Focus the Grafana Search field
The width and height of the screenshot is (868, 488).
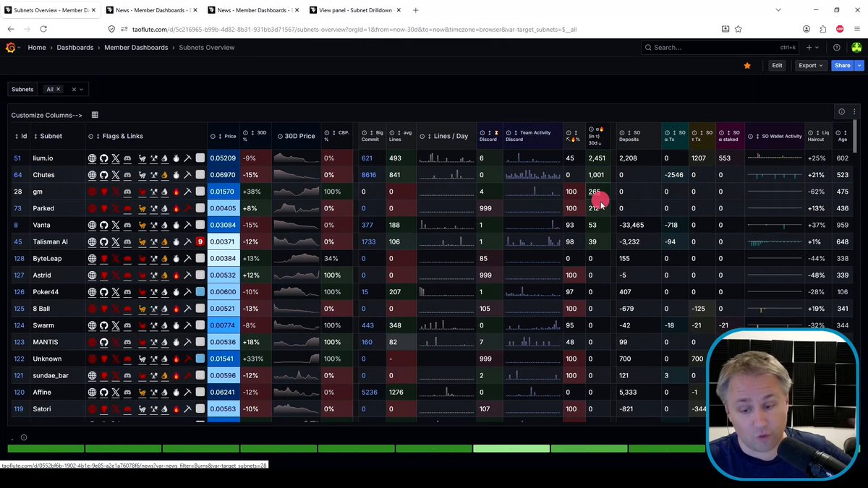[x=720, y=47]
